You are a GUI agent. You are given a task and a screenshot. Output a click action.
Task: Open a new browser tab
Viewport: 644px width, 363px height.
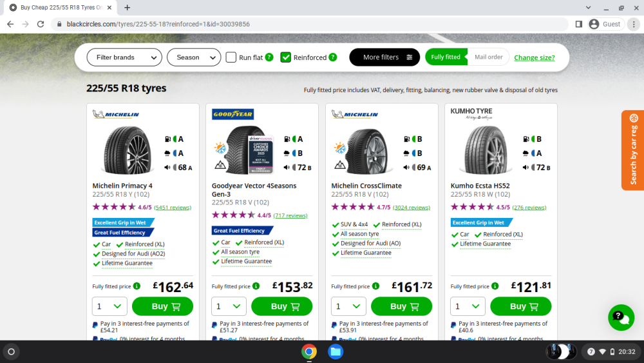(x=128, y=7)
